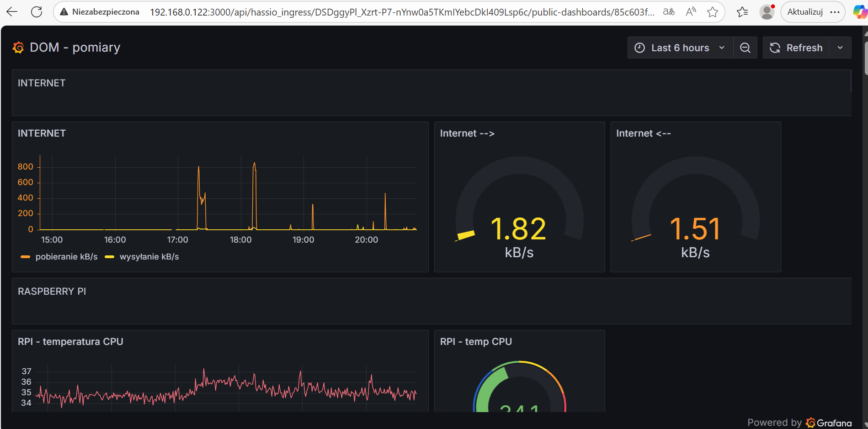This screenshot has height=429, width=868.
Task: Expand the refresh interval dropdown arrow
Action: (840, 48)
